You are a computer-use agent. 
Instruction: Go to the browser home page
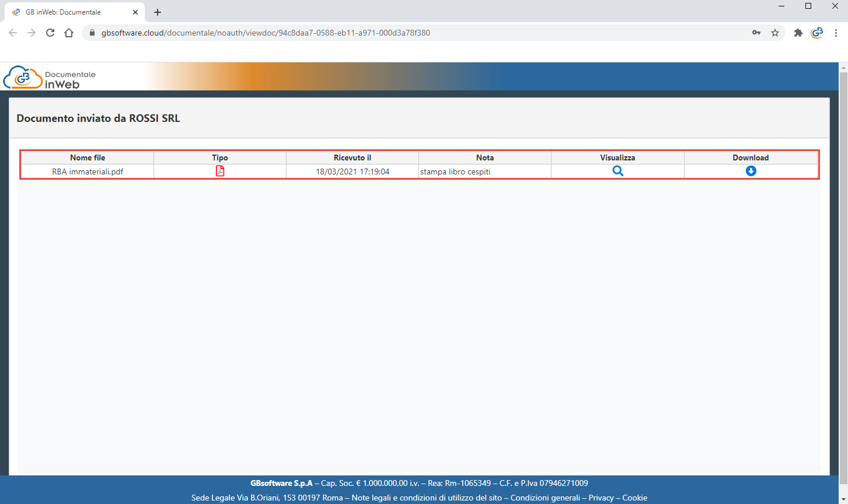point(69,33)
